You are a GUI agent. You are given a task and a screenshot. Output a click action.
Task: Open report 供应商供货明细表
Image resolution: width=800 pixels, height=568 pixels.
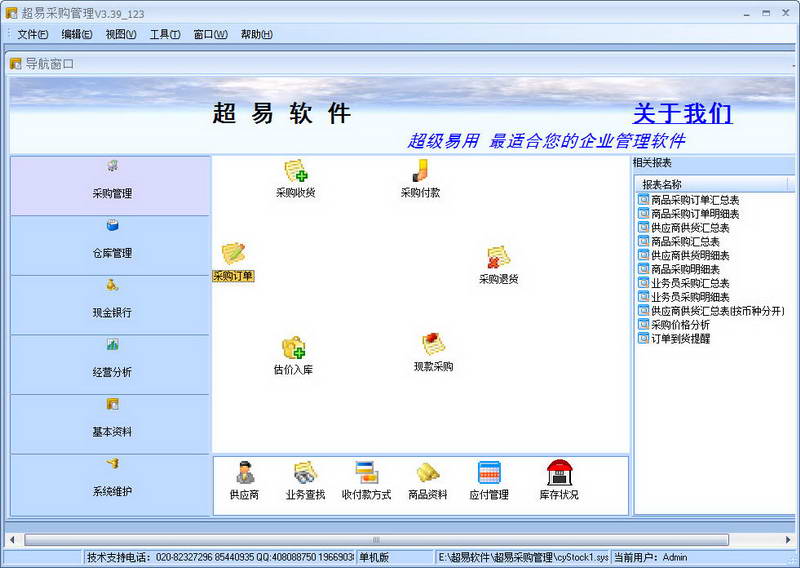point(684,255)
